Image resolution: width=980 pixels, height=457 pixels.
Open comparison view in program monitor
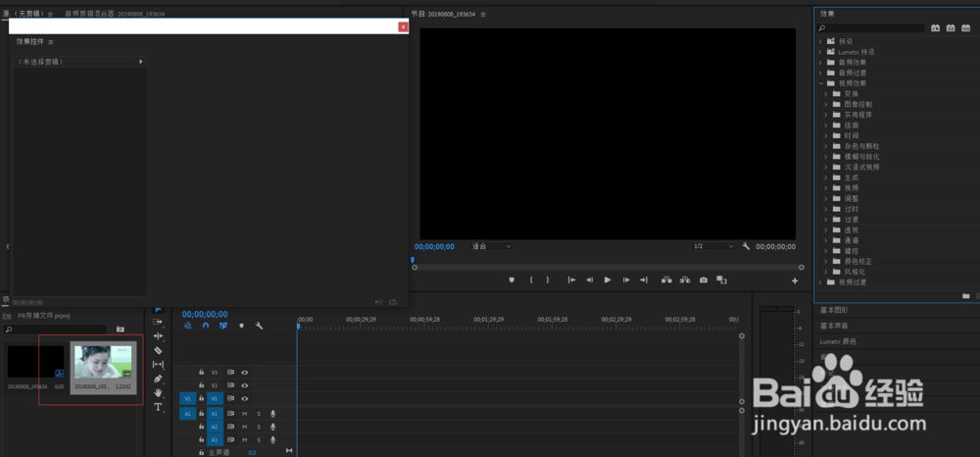[x=721, y=280]
